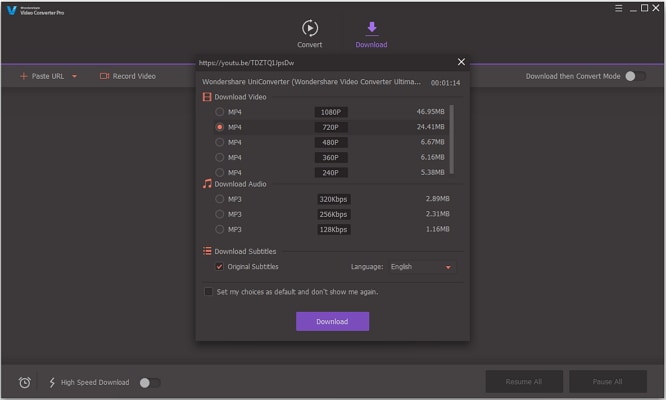Click the 00:01:14 duration text

click(x=446, y=83)
